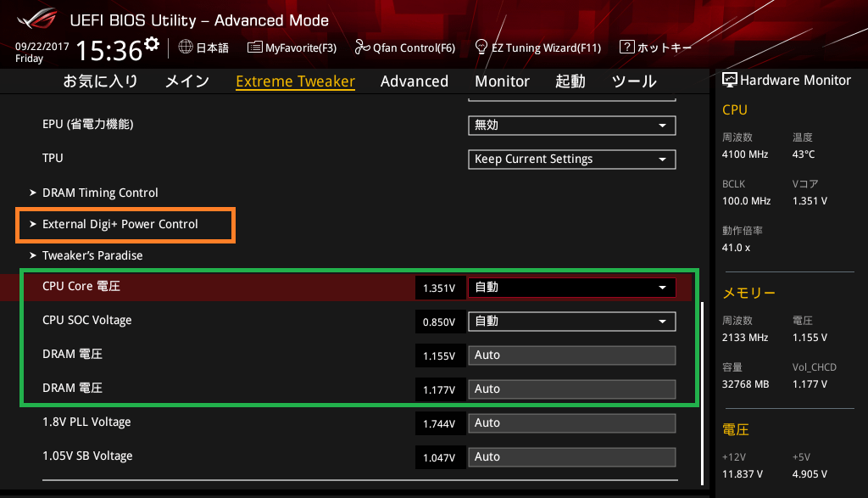Click the 1.351V CPU Core voltage readout
This screenshot has height=498, width=868.
[440, 288]
